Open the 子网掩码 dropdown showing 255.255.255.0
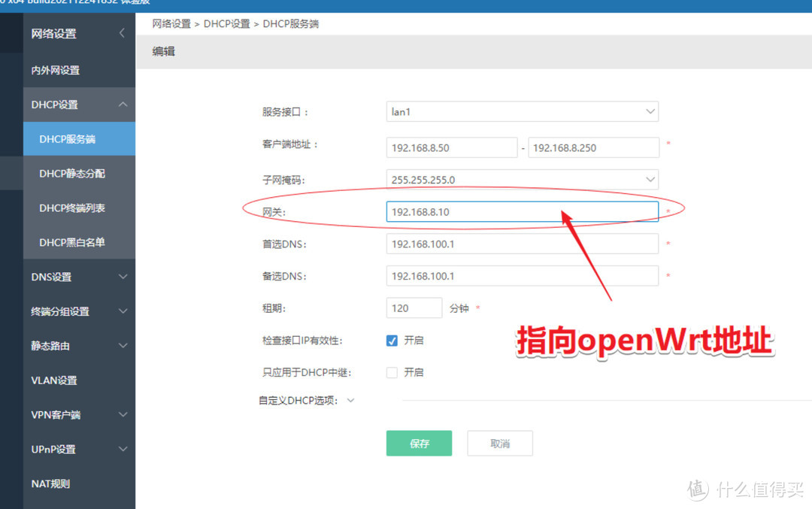The image size is (812, 509). click(651, 180)
